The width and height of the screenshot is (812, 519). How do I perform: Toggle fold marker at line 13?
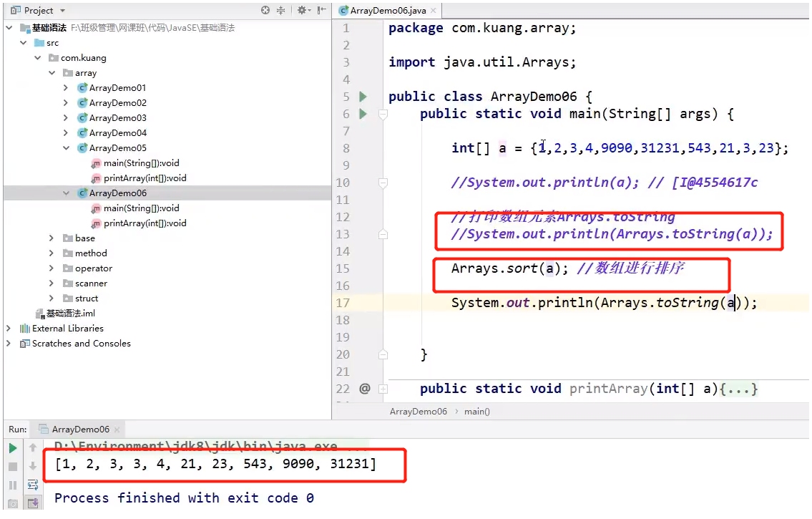tap(383, 234)
